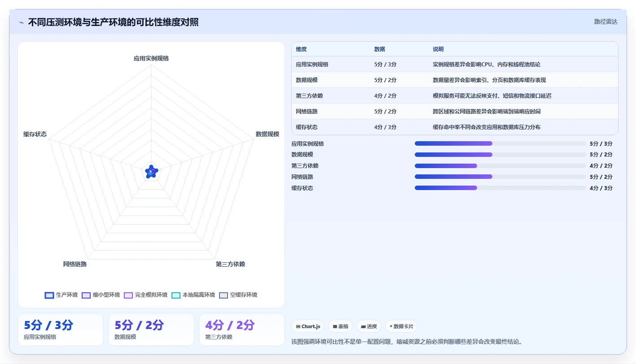Click radar axis label 数据规模

point(268,134)
